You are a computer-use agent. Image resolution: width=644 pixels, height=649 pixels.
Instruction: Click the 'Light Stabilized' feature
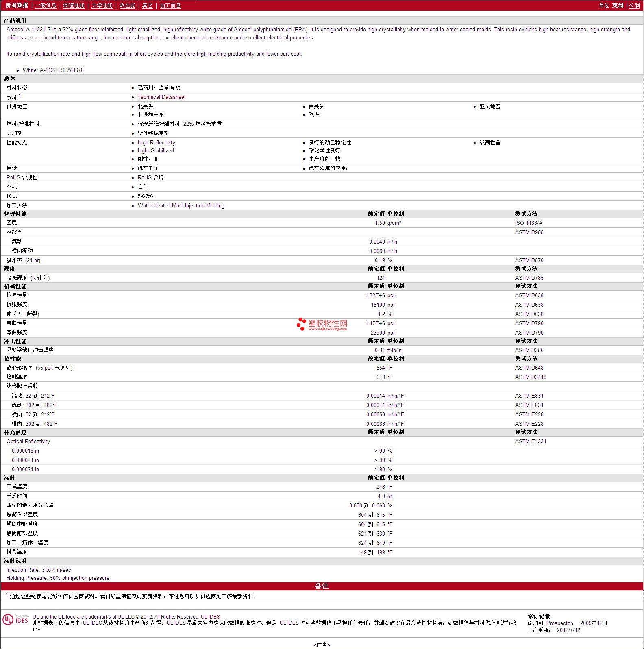coord(156,150)
